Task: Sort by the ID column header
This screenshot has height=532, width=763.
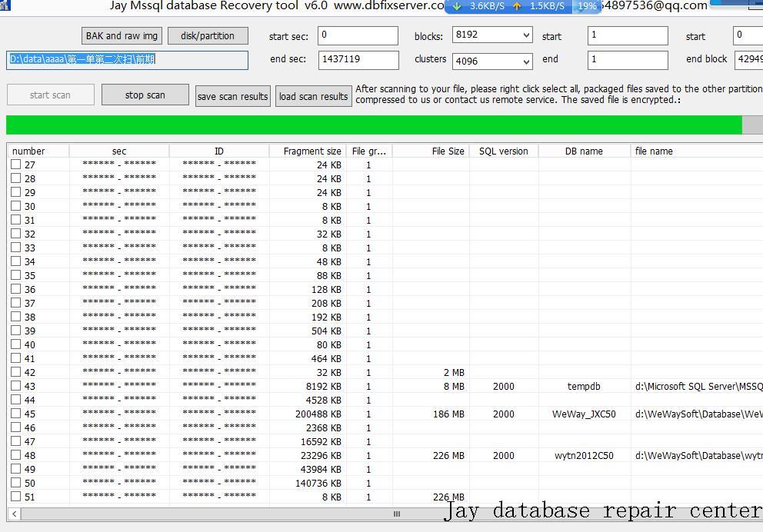Action: click(219, 151)
